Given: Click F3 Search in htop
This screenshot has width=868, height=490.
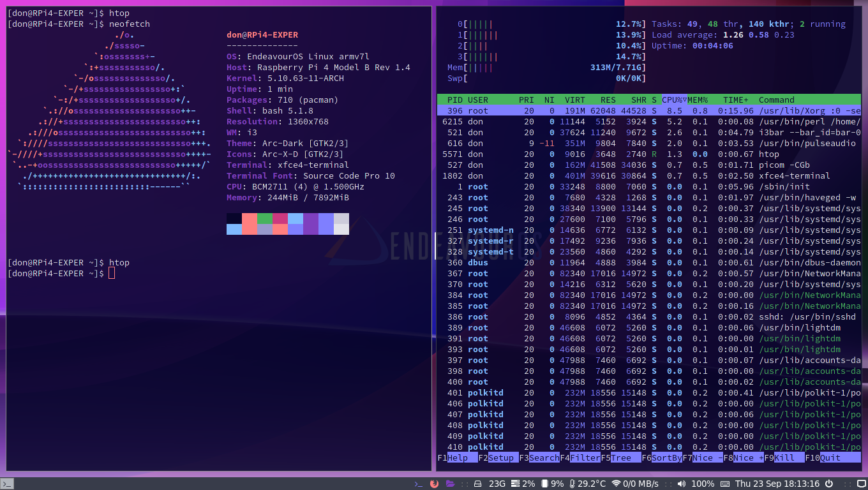Looking at the screenshot, I should (x=539, y=457).
